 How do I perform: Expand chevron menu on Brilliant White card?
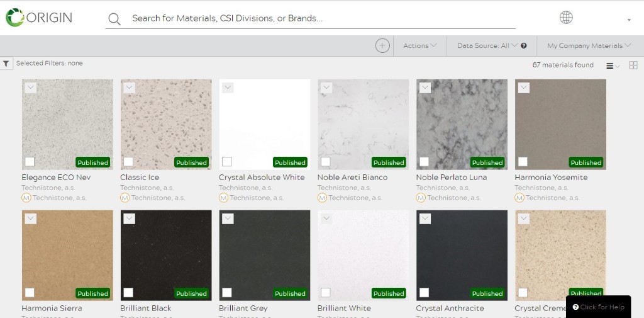(326, 219)
